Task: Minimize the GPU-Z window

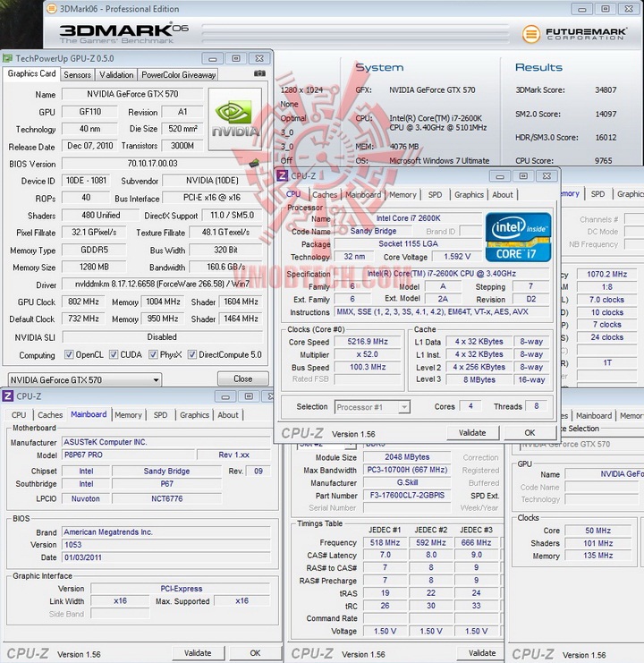Action: pyautogui.click(x=213, y=58)
